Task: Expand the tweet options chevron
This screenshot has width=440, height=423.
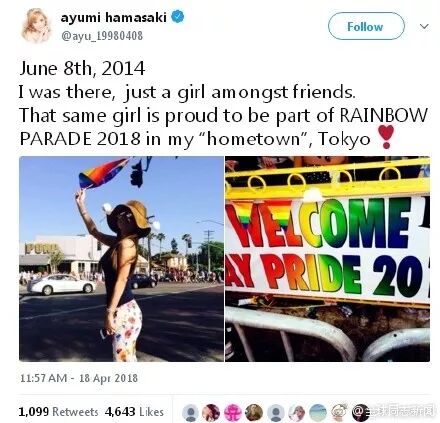Action: (424, 26)
